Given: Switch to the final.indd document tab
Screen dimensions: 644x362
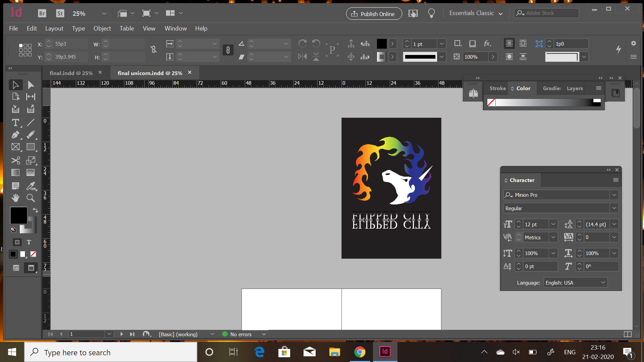Looking at the screenshot, I should click(71, 73).
